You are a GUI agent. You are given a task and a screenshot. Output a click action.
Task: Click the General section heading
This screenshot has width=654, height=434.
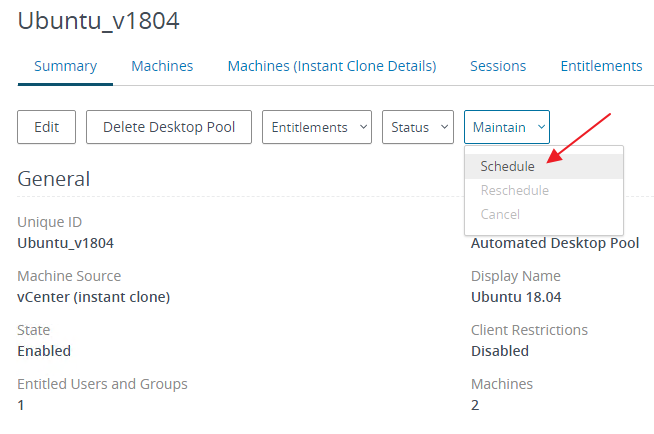54,179
